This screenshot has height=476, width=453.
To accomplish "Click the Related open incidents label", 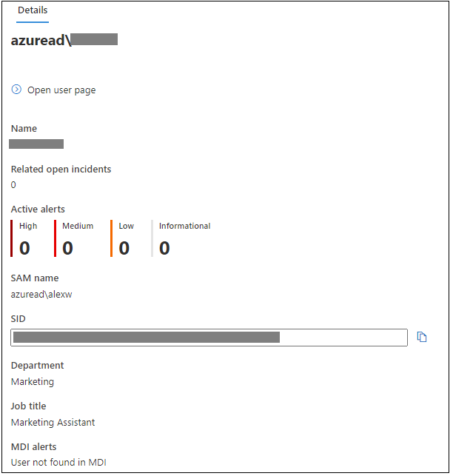I will click(x=61, y=170).
